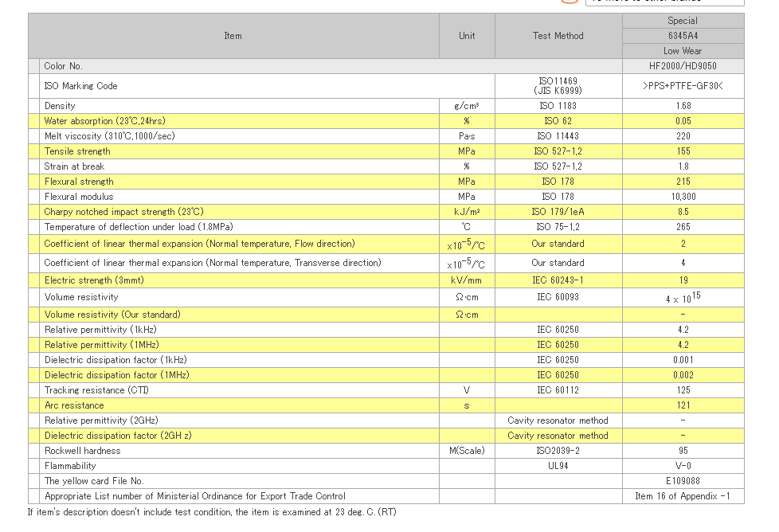
Task: Click the "Item" column header
Action: (x=233, y=36)
